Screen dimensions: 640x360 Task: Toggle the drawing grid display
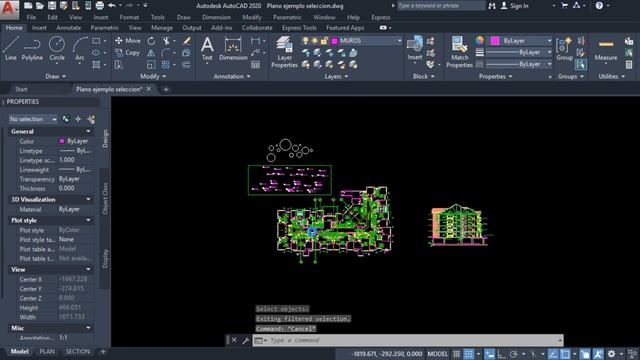pos(456,354)
